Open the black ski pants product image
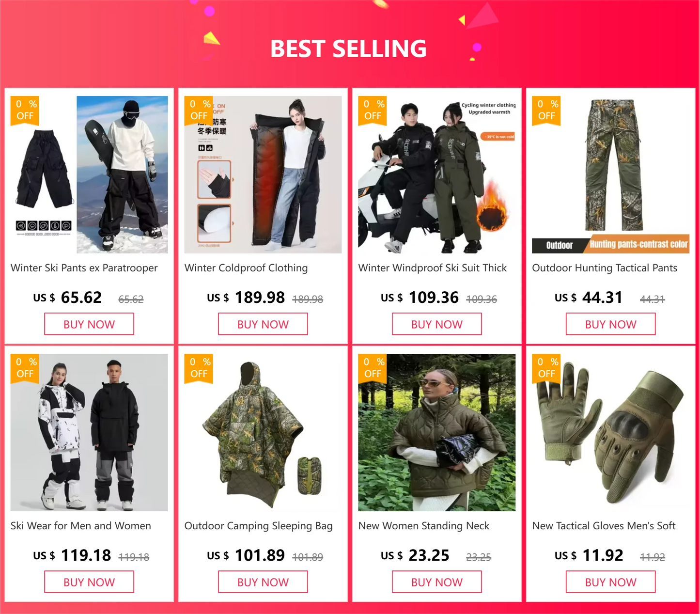This screenshot has width=700, height=614. pyautogui.click(x=89, y=174)
